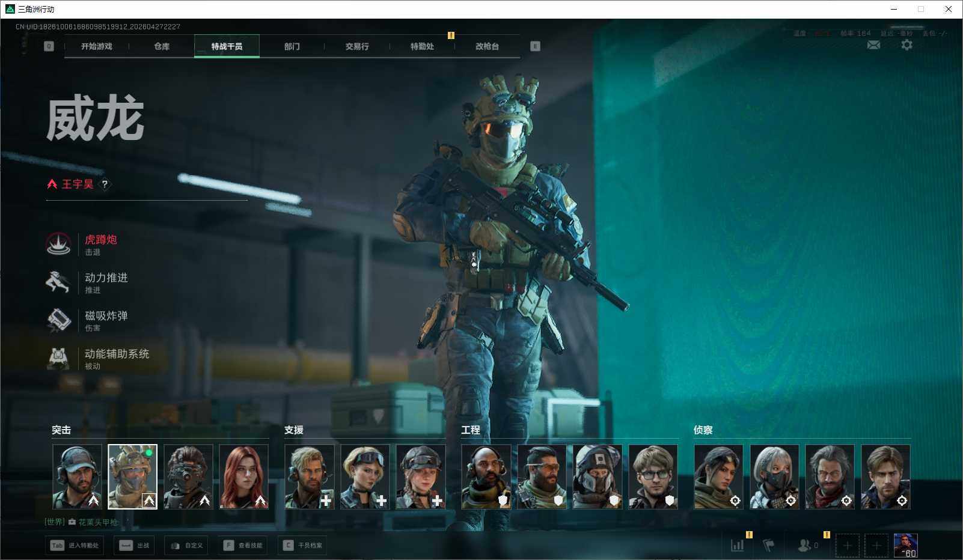Screen dimensions: 963x560
Task: Select the 虎蹲炮 skill icon
Action: click(x=59, y=244)
